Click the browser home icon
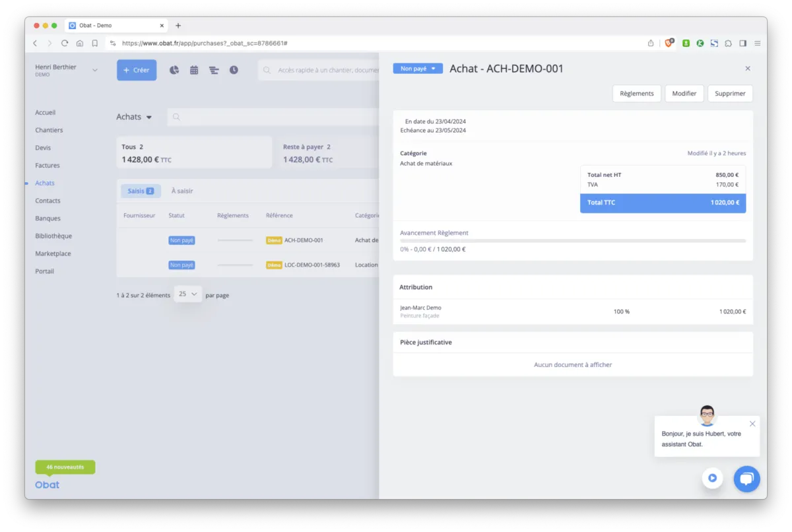Image resolution: width=792 pixels, height=532 pixels. coord(80,43)
